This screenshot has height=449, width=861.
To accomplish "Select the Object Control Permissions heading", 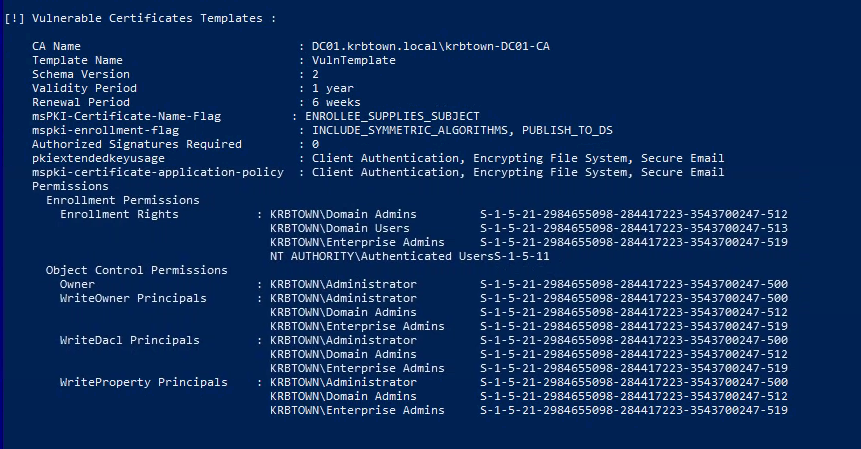I will (x=136, y=270).
